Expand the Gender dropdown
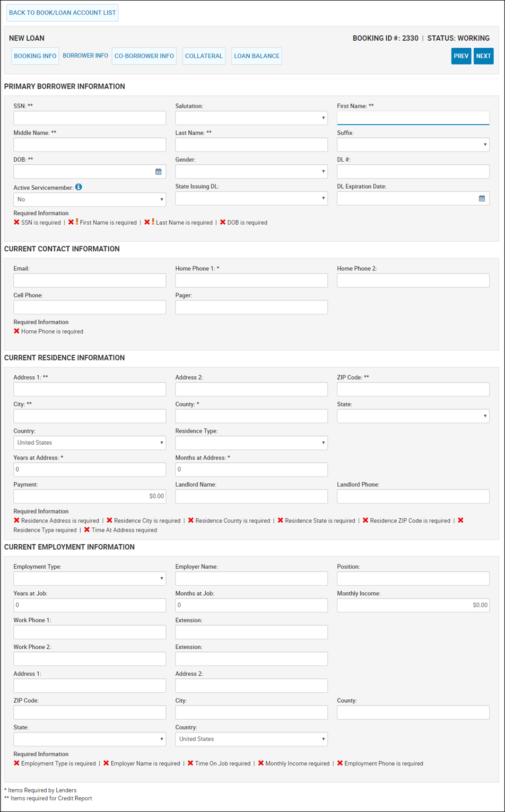Screen dimensions: 505x812 [251, 172]
